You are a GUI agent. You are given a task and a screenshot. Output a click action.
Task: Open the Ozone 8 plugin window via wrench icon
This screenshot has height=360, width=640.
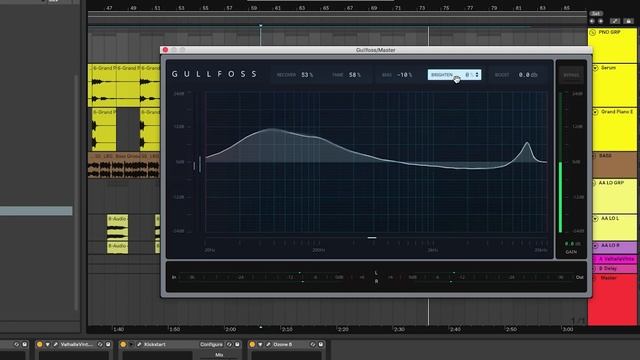(x=268, y=344)
